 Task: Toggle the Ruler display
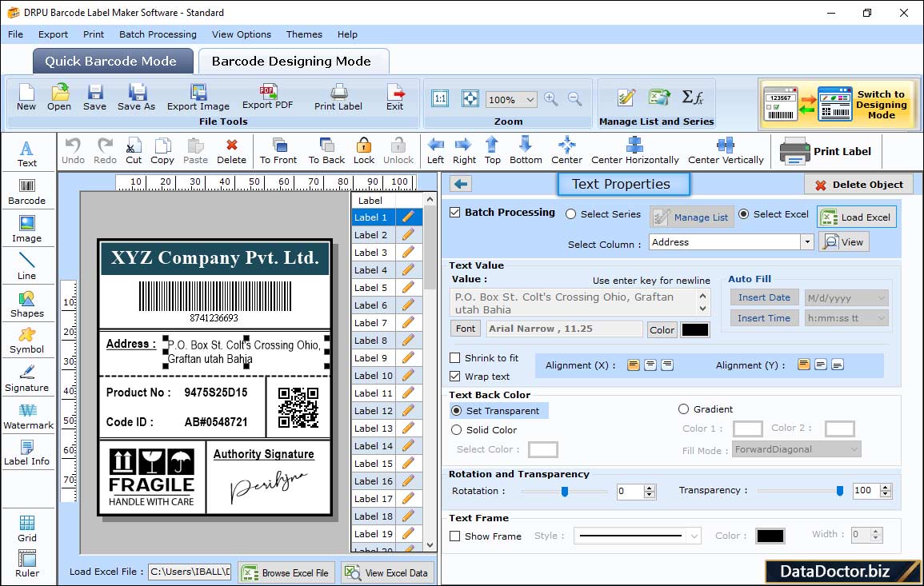[x=27, y=564]
